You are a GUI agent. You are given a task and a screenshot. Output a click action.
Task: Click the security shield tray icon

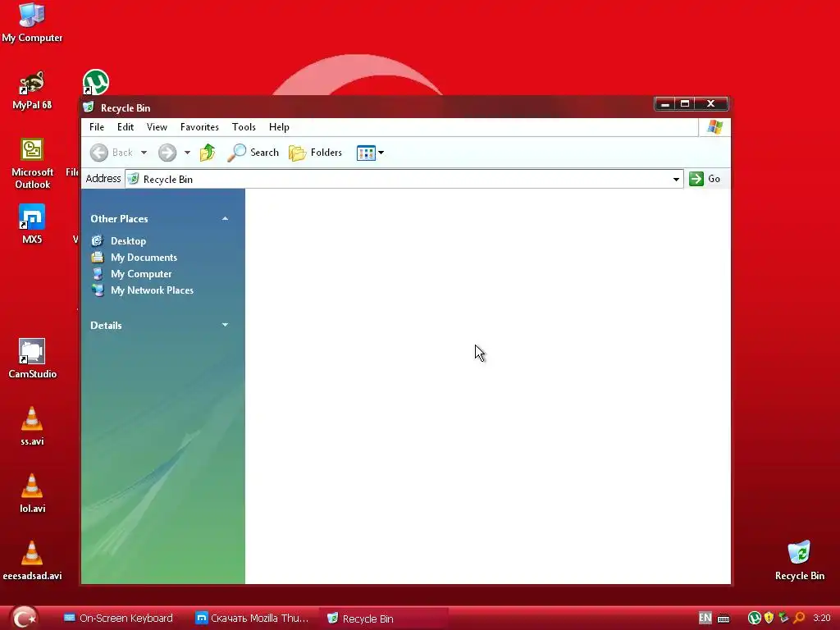tap(769, 619)
